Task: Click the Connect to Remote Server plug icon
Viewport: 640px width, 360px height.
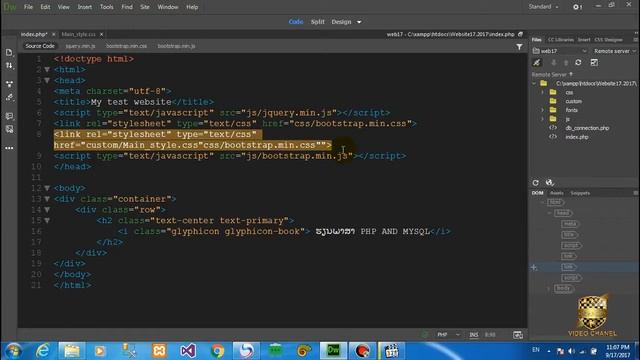Action: [x=537, y=62]
